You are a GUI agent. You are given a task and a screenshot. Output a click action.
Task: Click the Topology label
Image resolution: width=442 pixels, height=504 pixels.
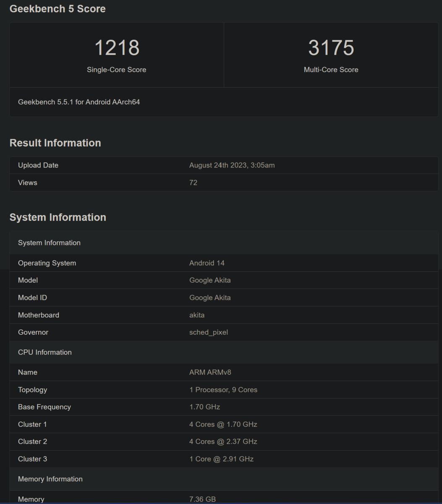point(32,390)
